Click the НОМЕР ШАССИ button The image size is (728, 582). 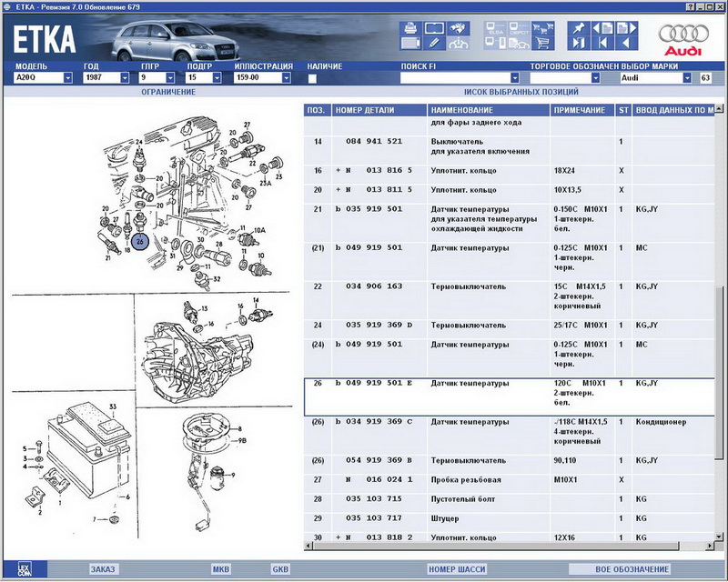click(457, 569)
